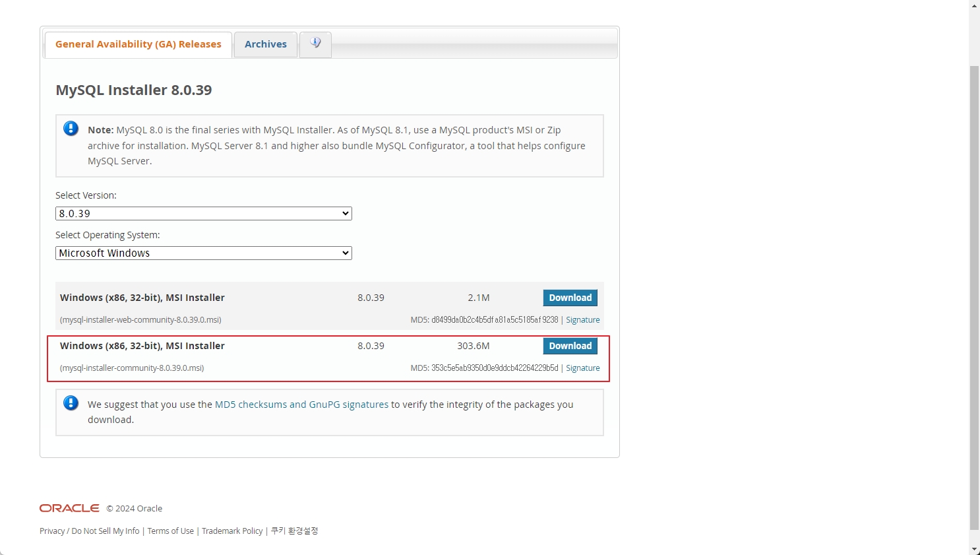The height and width of the screenshot is (555, 980).
Task: Click the scrollbar down arrow
Action: [x=974, y=549]
